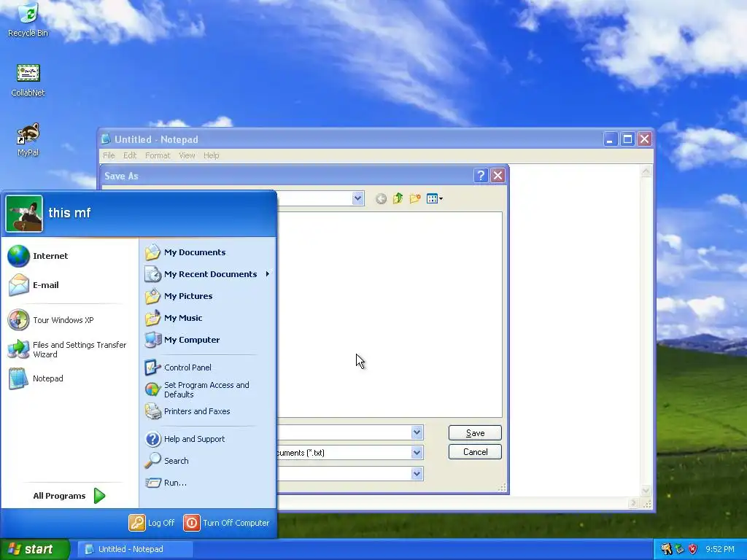Select the MyPal desktop shortcut

[28, 140]
